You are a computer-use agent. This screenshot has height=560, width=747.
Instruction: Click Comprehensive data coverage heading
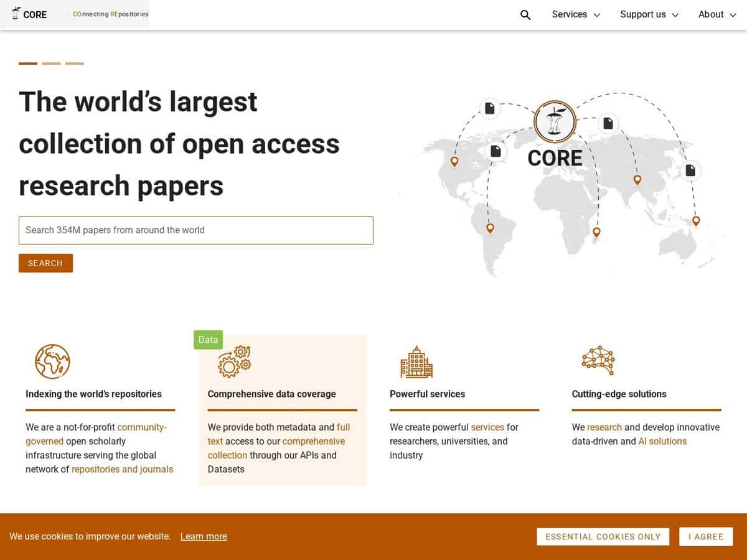coord(272,394)
